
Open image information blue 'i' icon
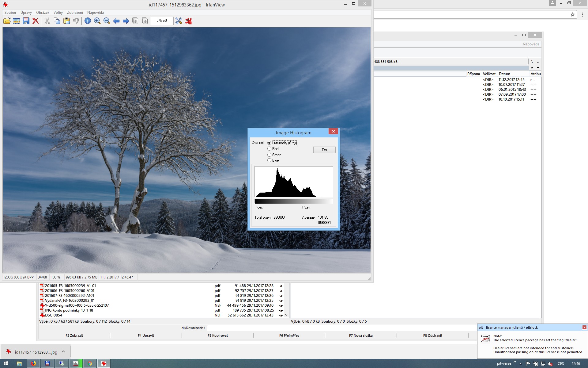coord(88,21)
